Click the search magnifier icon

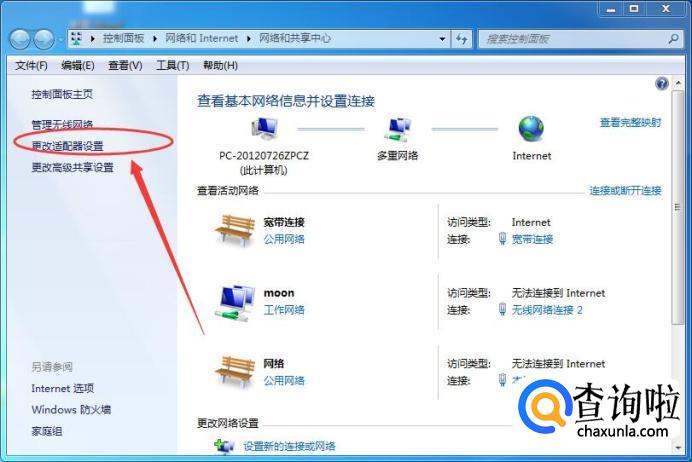tap(673, 39)
